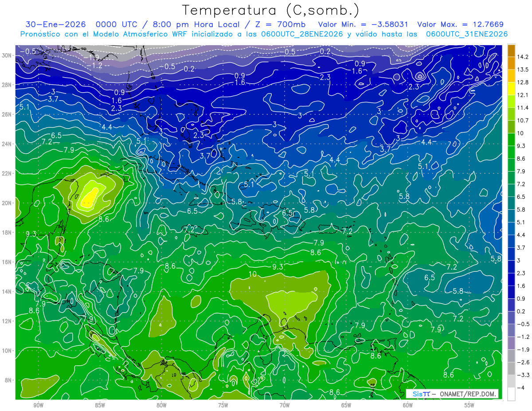The image size is (532, 411).
Task: Pick the green swatch between 8.6 and 9.3
Action: tap(511, 152)
